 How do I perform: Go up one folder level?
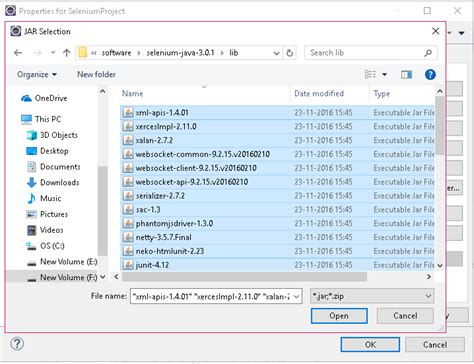(x=67, y=53)
